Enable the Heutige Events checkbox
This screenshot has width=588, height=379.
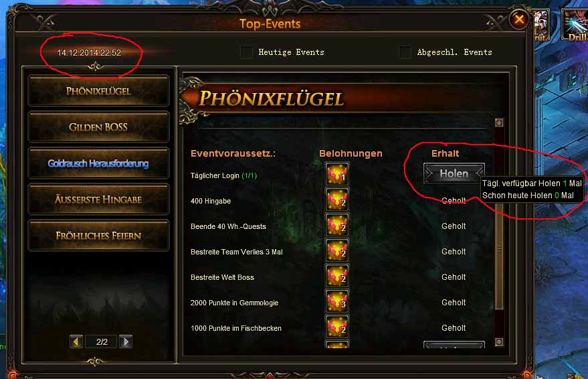(246, 52)
